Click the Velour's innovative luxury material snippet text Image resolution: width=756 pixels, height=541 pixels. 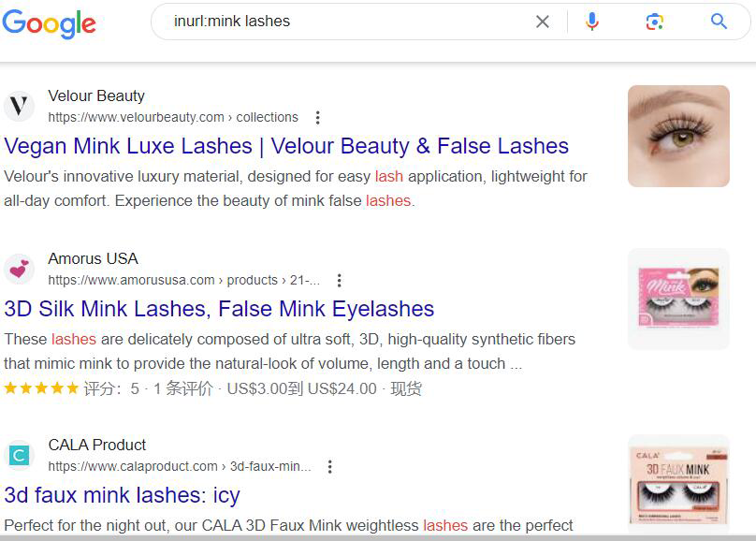tap(296, 188)
